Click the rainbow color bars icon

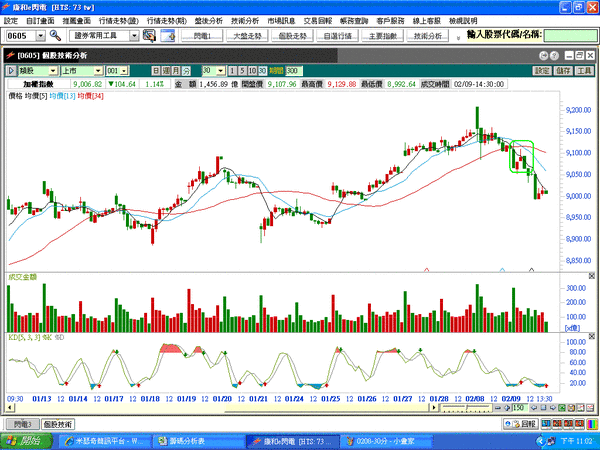(x=592, y=424)
